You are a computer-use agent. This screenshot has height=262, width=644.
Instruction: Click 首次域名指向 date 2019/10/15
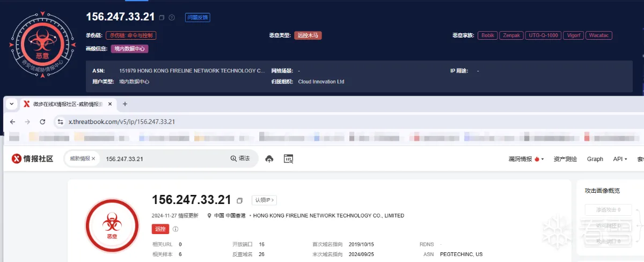coord(360,244)
